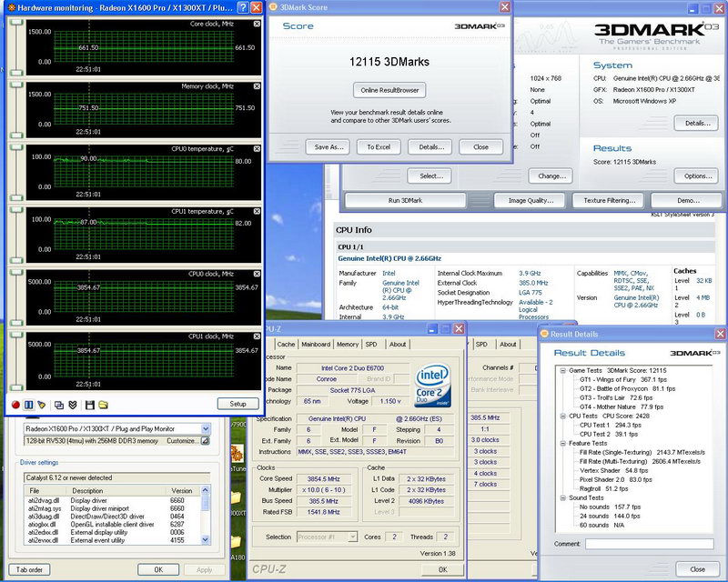The width and height of the screenshot is (728, 582).
Task: Click the CPU0 temperature graph top slider handle
Action: (x=16, y=147)
